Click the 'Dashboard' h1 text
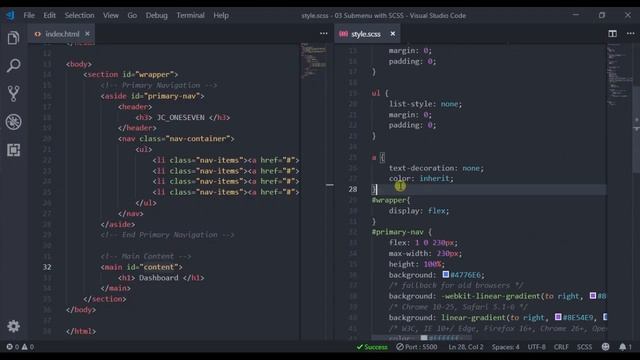Viewport: 640px width, 360px height. (159, 278)
